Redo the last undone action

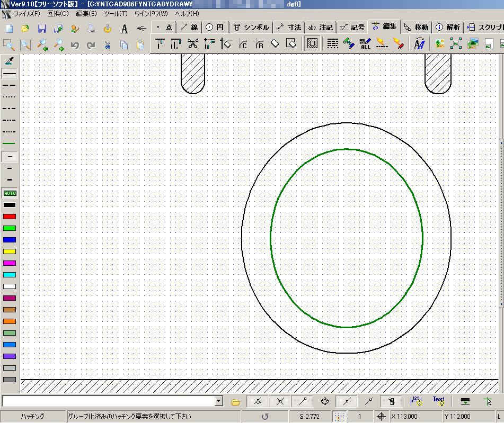91,45
